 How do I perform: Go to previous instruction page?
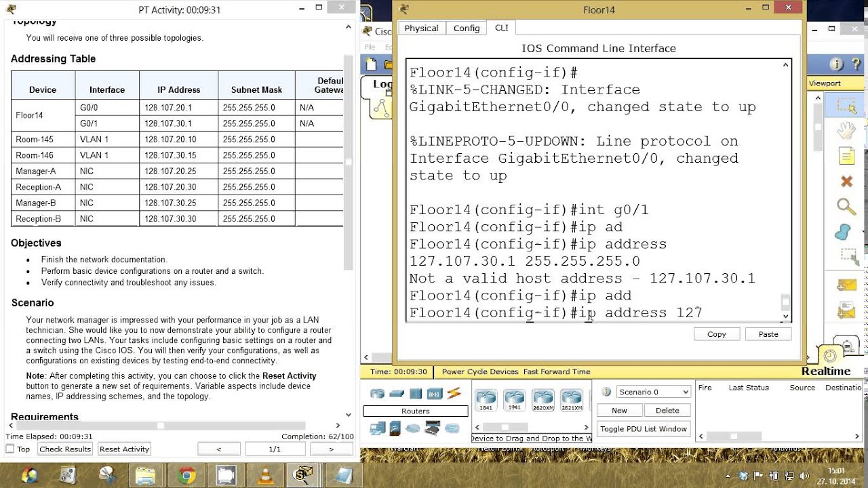click(x=218, y=449)
